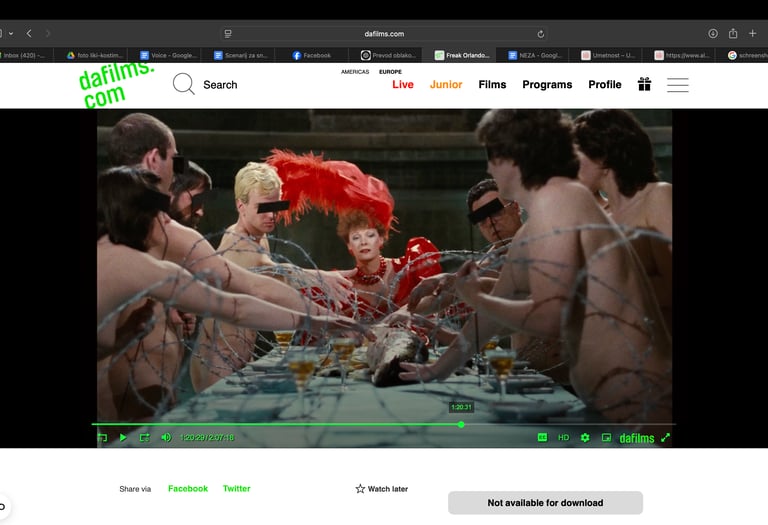The height and width of the screenshot is (525, 768).
Task: Toggle closed captions in player
Action: click(x=542, y=437)
